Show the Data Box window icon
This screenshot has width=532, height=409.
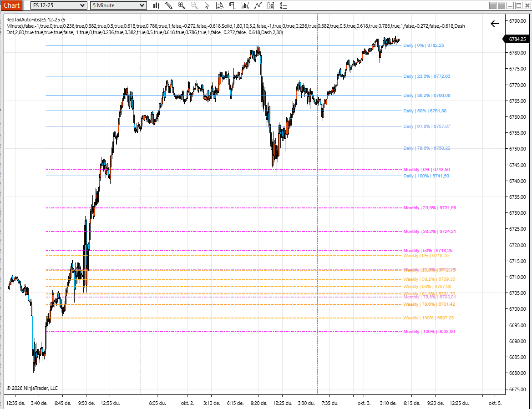click(x=220, y=5)
